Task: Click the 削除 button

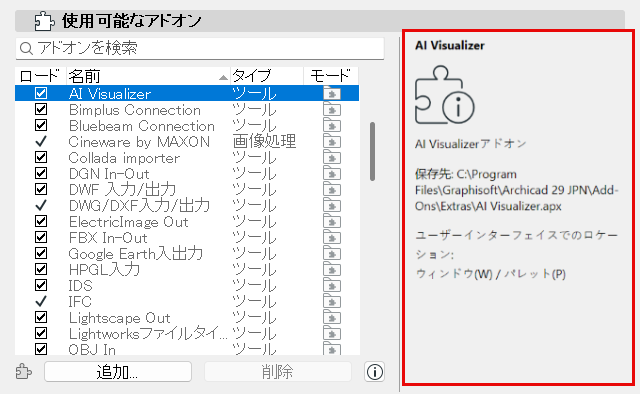Action: pyautogui.click(x=278, y=372)
